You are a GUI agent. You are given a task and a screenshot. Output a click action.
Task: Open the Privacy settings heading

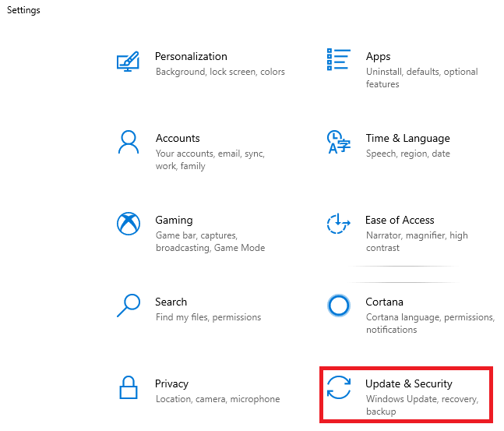coord(171,384)
